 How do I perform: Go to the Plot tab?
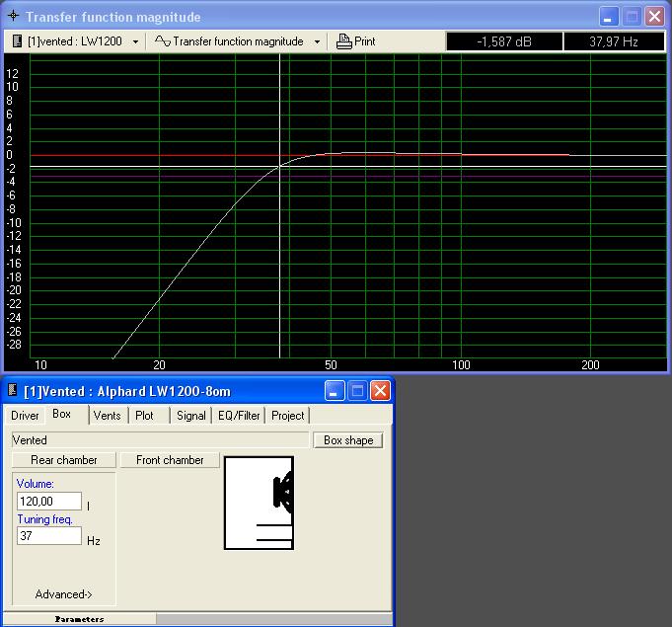145,416
